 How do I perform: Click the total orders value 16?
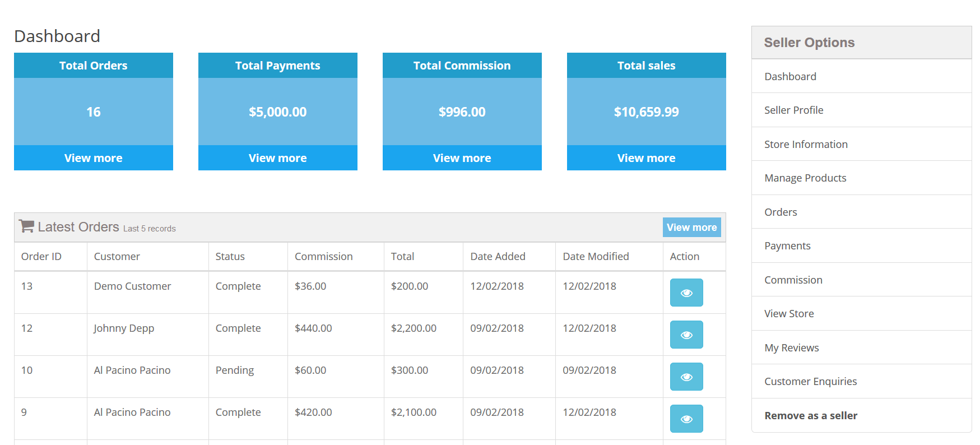tap(94, 112)
